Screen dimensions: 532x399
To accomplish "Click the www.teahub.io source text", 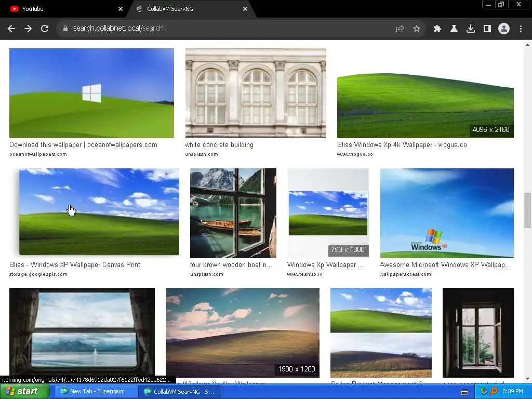I will 304,274.
